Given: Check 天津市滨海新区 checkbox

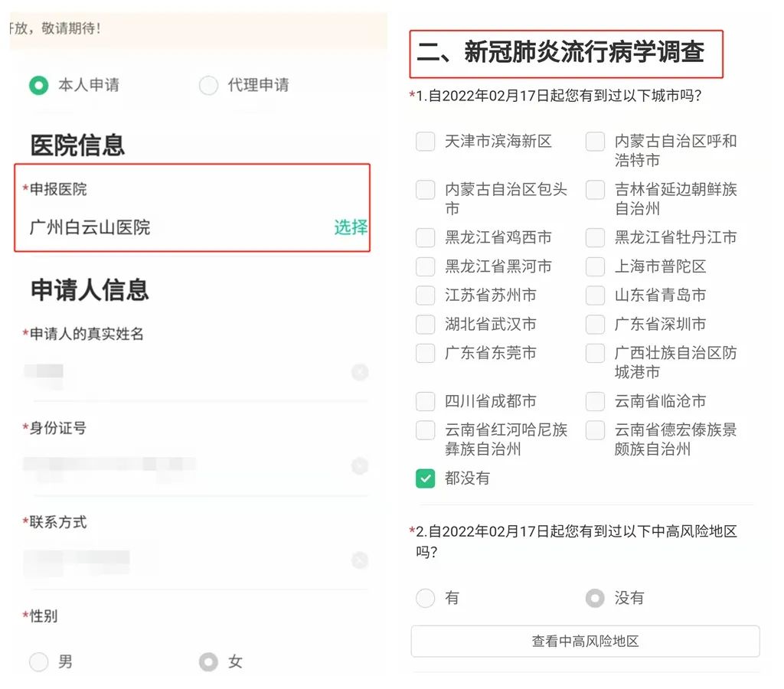Looking at the screenshot, I should click(x=425, y=142).
